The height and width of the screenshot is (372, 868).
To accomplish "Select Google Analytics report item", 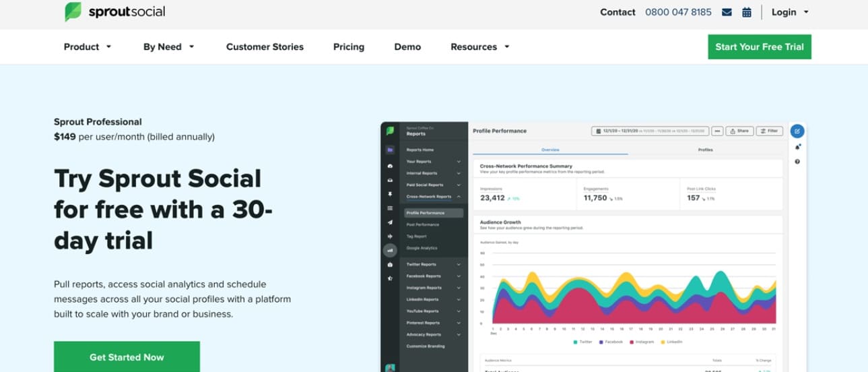I will click(x=422, y=248).
